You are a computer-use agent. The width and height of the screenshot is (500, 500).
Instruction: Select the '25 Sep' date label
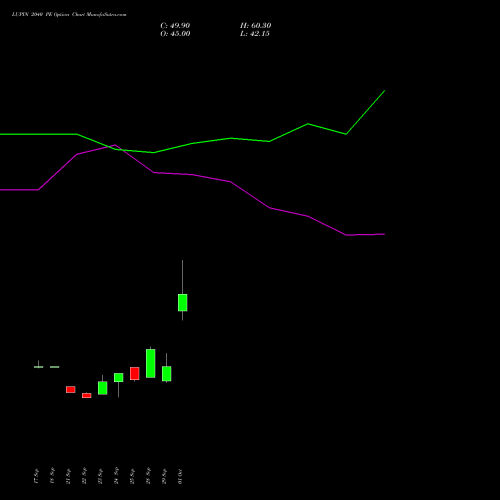pyautogui.click(x=132, y=476)
